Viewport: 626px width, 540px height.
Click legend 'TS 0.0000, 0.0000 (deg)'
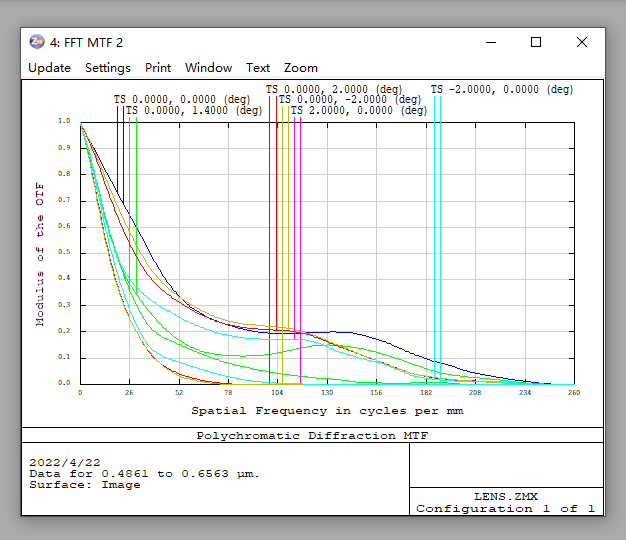(x=182, y=99)
